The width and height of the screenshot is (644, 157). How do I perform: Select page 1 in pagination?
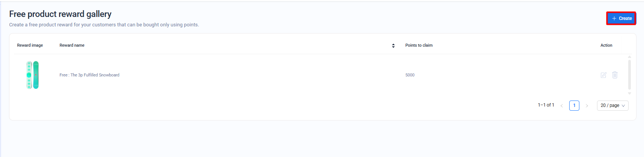574,105
